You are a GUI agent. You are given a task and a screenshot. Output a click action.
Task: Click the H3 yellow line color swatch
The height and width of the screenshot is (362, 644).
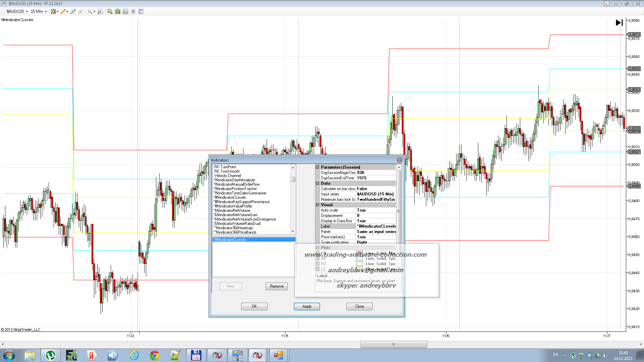pos(360,264)
